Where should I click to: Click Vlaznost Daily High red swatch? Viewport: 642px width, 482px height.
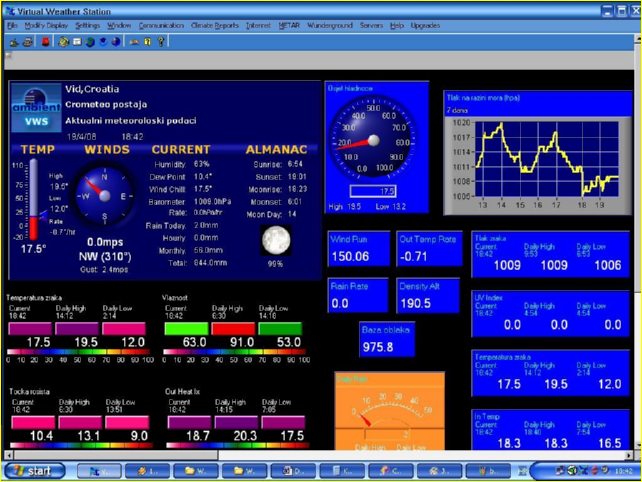233,329
